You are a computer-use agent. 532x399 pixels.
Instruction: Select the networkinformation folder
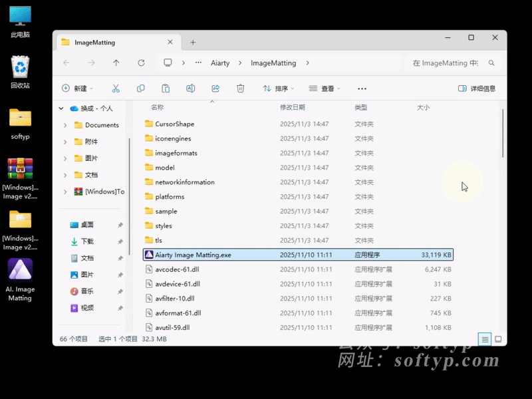click(x=297, y=182)
